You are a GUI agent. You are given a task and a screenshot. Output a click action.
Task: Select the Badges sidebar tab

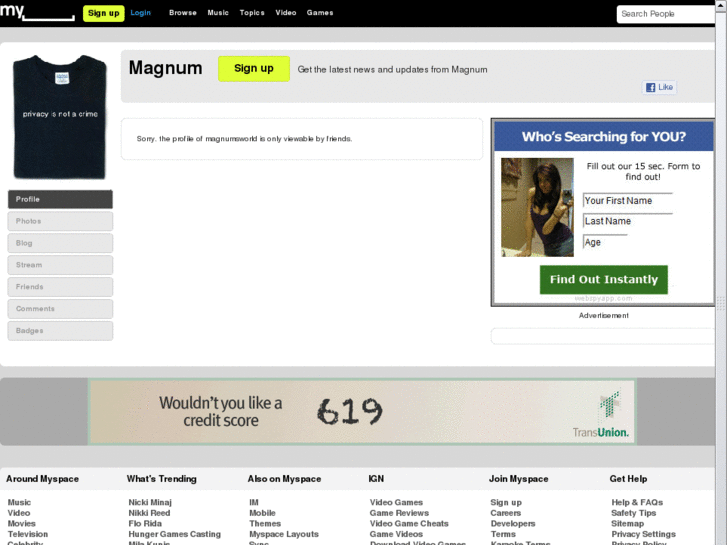pos(60,331)
